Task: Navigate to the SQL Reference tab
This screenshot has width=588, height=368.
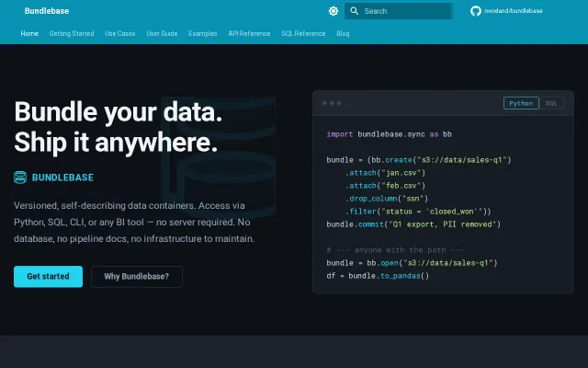Action: (x=303, y=33)
